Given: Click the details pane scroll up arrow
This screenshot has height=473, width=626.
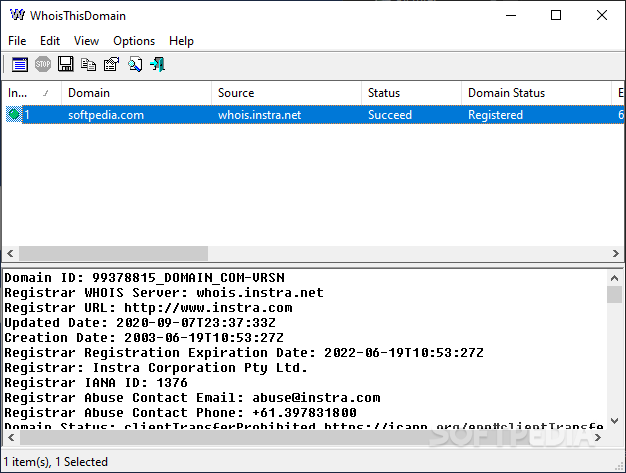Looking at the screenshot, I should point(614,278).
